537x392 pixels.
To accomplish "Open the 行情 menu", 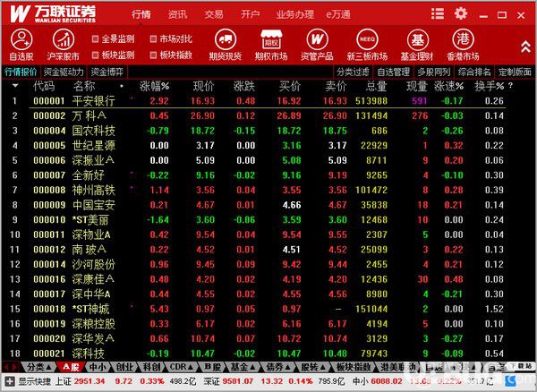I will (141, 14).
